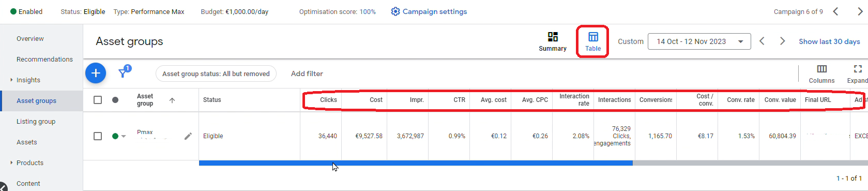Image resolution: width=868 pixels, height=191 pixels.
Task: Tick the select-all header checkbox
Action: coord(98,100)
